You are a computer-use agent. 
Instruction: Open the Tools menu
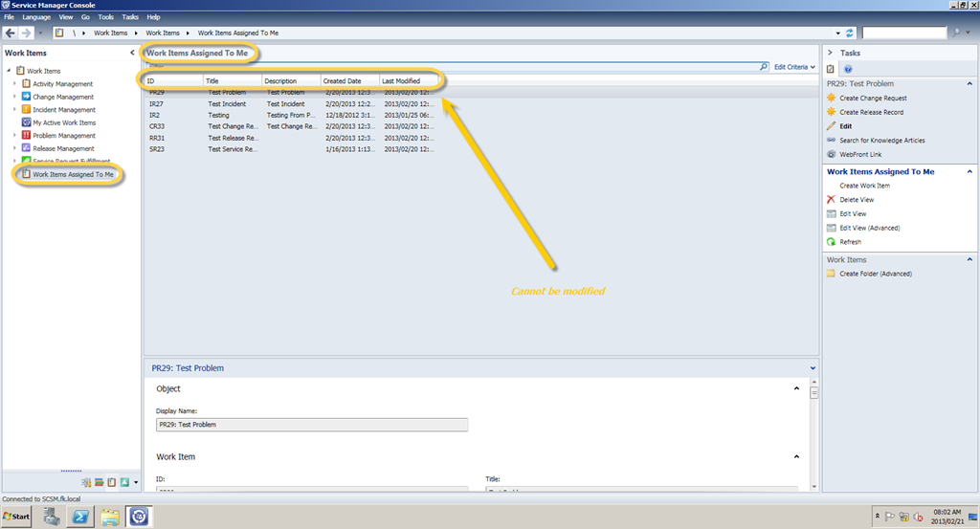(x=105, y=17)
